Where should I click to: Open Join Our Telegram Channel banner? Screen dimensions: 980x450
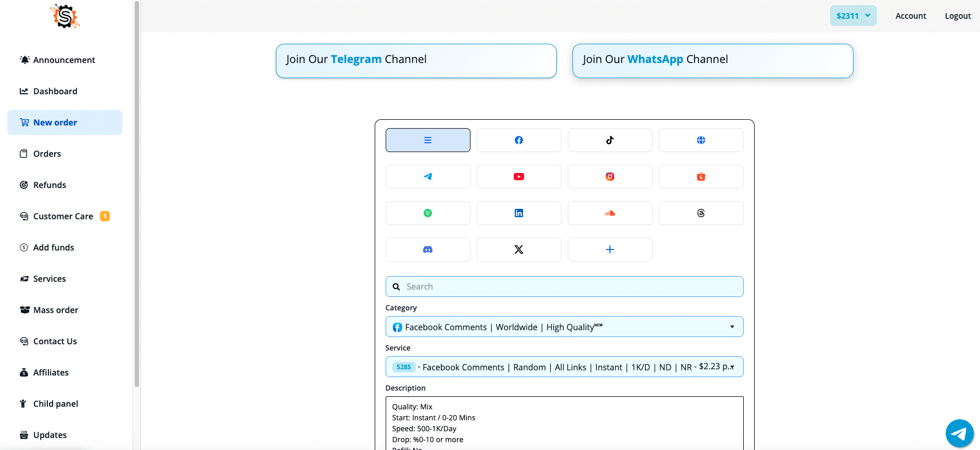(x=416, y=60)
